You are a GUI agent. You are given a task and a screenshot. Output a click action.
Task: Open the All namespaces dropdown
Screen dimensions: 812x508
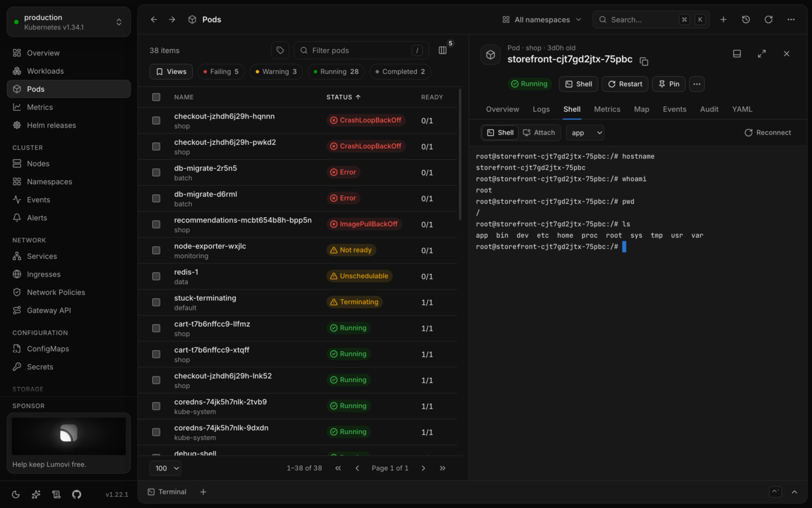542,20
